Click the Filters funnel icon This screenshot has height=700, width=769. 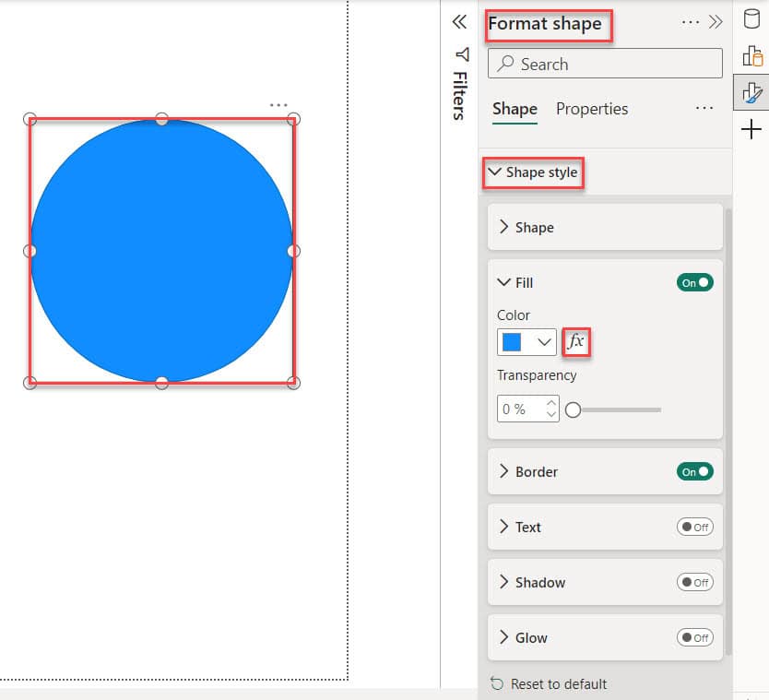[x=462, y=54]
